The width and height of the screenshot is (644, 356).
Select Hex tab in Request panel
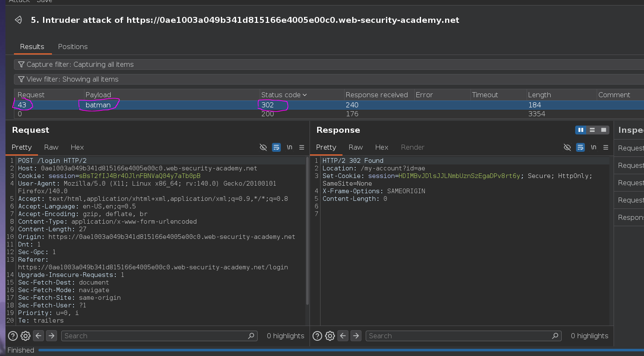pos(77,147)
